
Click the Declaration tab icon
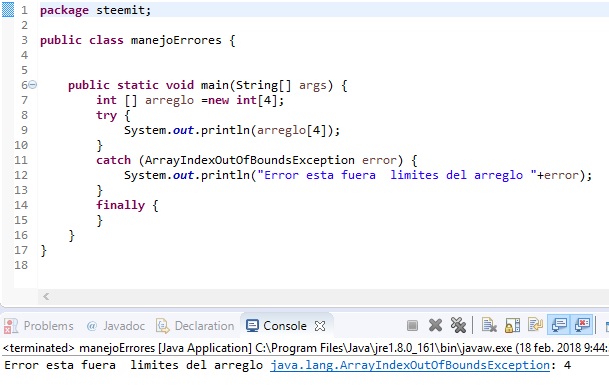pyautogui.click(x=163, y=325)
